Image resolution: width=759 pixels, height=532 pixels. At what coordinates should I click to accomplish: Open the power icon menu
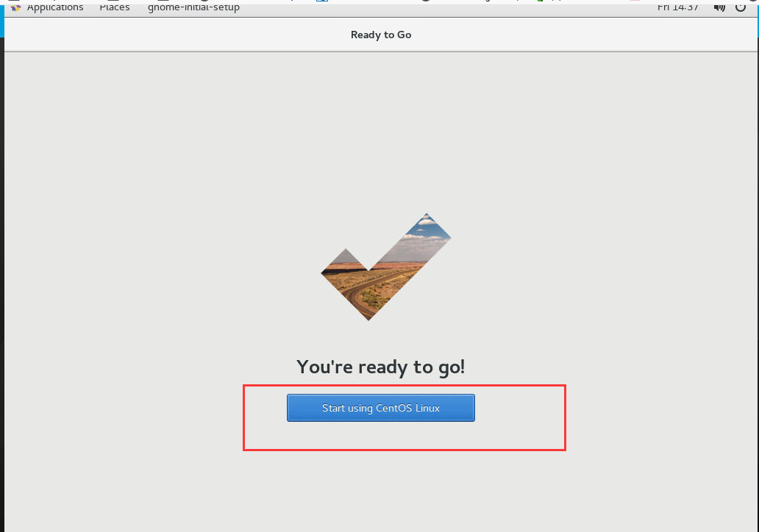click(741, 7)
